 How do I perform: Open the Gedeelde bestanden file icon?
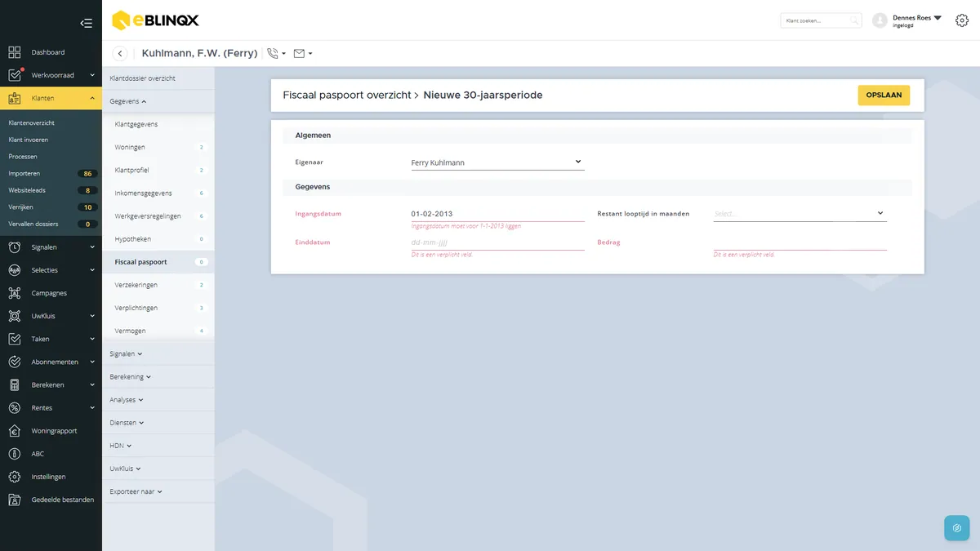[x=15, y=500]
